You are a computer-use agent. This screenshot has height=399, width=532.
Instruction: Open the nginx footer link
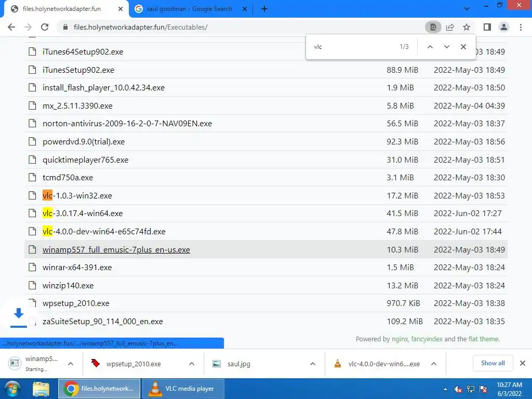(400, 339)
